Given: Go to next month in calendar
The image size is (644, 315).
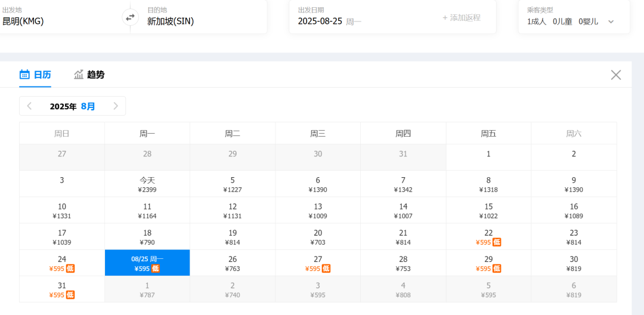Looking at the screenshot, I should click(116, 106).
